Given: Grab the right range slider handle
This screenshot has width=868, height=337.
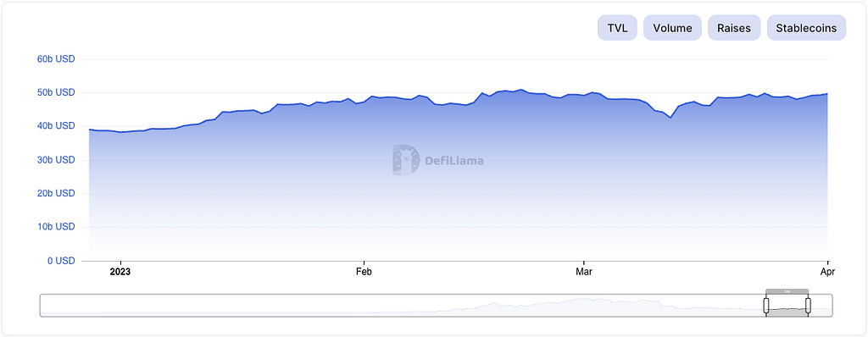Looking at the screenshot, I should (x=808, y=305).
